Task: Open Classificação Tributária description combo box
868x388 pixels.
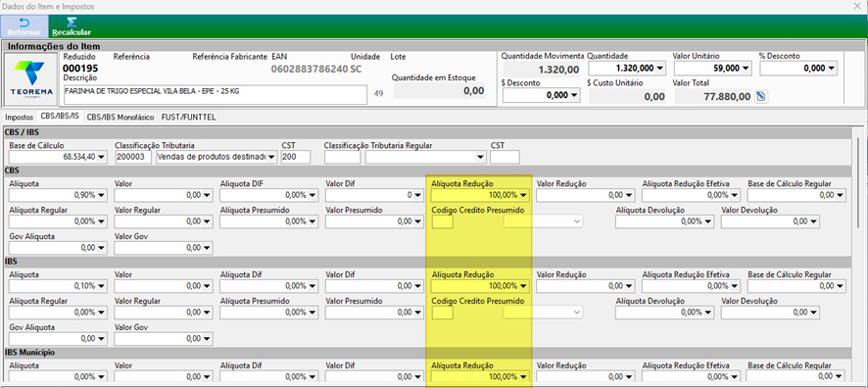Action: pyautogui.click(x=217, y=157)
